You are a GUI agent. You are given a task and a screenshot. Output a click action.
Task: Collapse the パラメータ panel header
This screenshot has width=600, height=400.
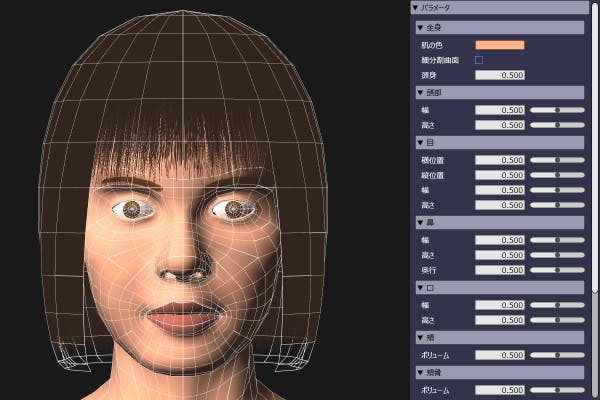click(416, 7)
